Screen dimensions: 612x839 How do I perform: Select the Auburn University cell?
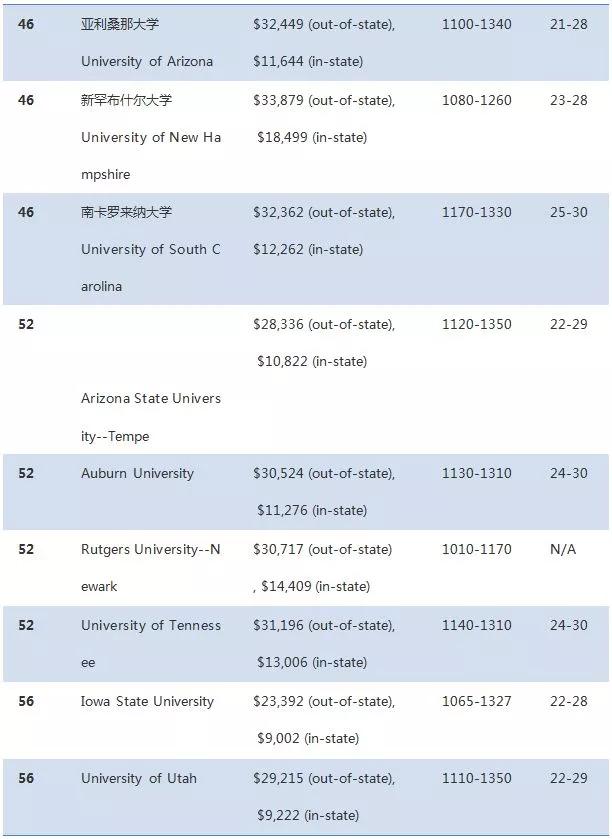click(137, 473)
